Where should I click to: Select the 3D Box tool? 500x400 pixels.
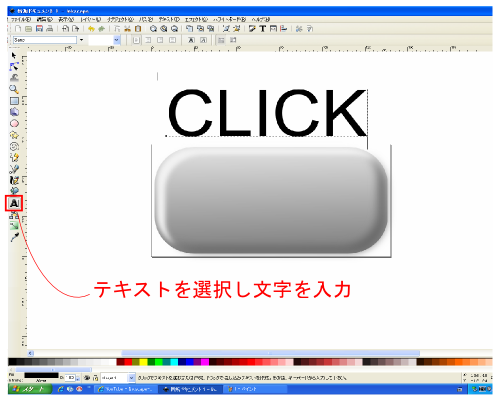14,112
